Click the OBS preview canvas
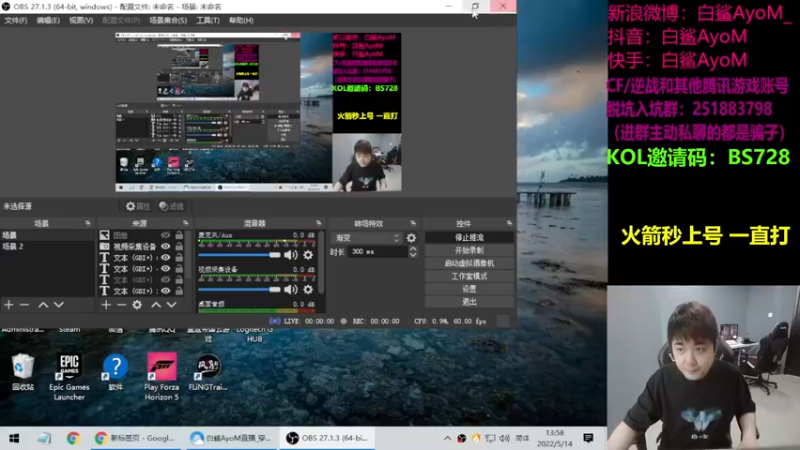 (x=258, y=112)
